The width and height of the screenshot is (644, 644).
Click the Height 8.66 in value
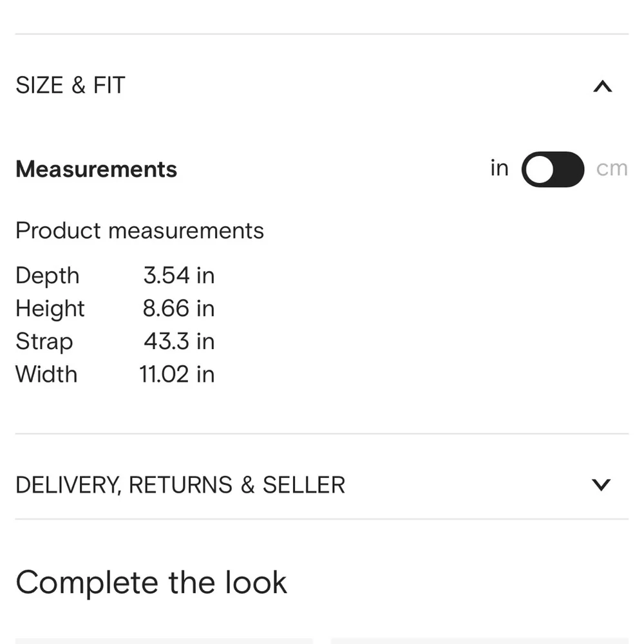coord(178,308)
